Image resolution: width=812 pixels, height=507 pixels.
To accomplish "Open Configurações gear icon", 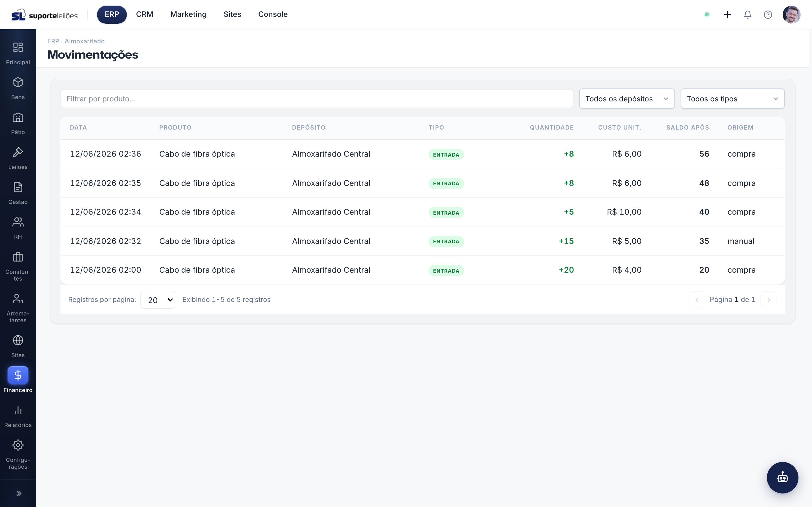I will pyautogui.click(x=18, y=445).
